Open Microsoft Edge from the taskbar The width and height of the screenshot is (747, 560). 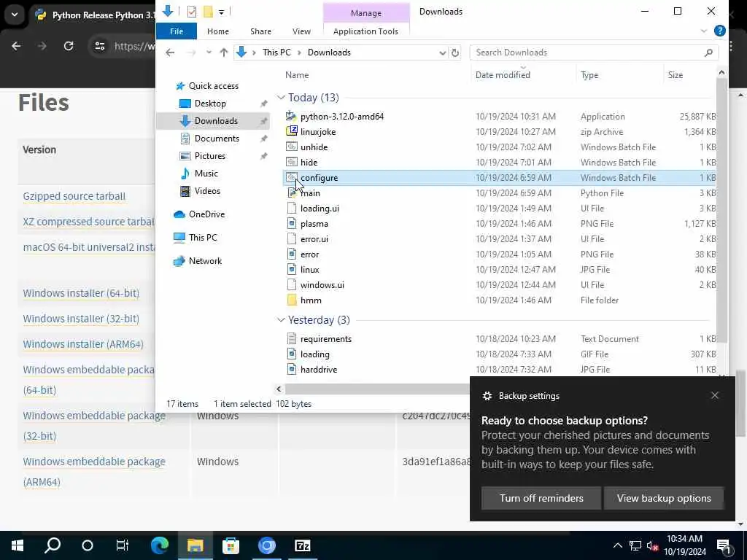160,545
